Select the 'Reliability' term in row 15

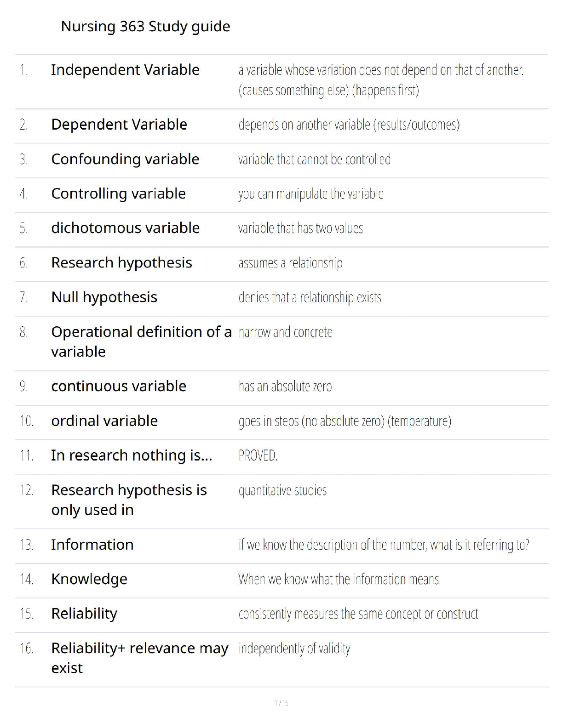(84, 614)
